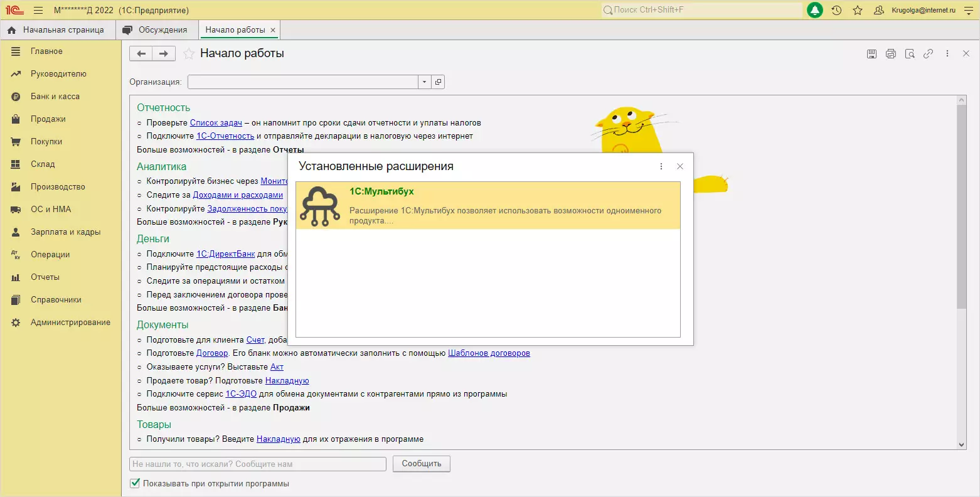Close the Начало работы page
The width and height of the screenshot is (980, 497).
coord(966,54)
